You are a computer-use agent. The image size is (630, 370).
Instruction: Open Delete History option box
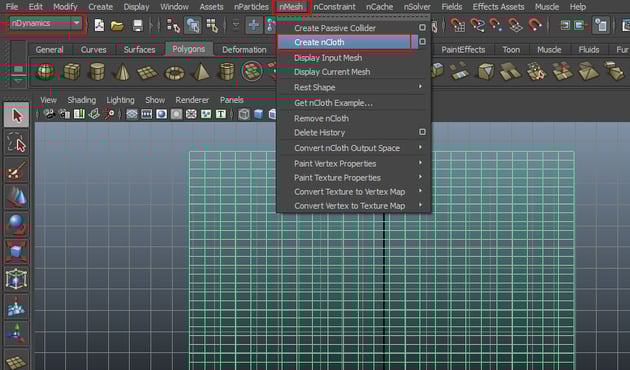point(422,132)
